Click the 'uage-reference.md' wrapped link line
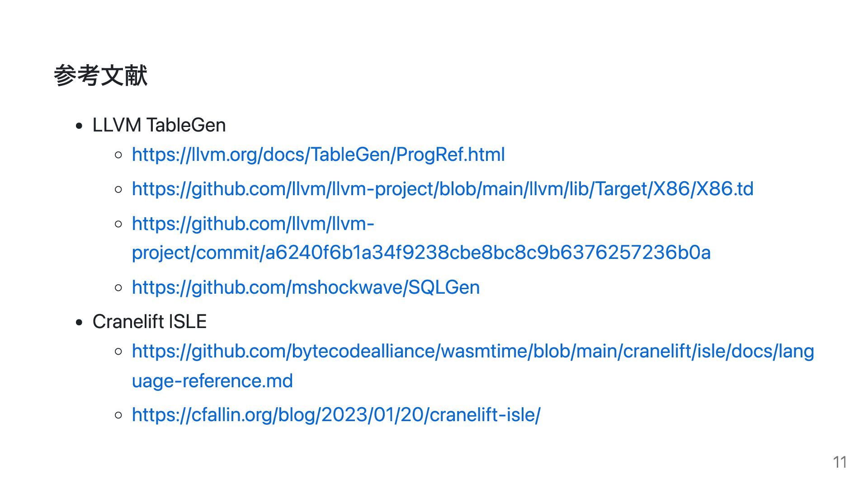 [212, 381]
